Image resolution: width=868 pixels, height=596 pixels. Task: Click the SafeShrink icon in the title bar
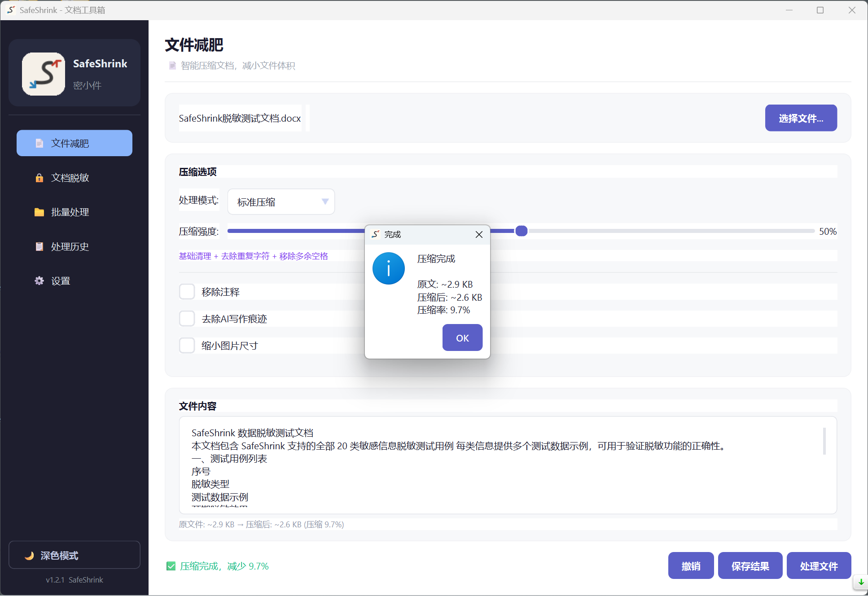click(11, 10)
